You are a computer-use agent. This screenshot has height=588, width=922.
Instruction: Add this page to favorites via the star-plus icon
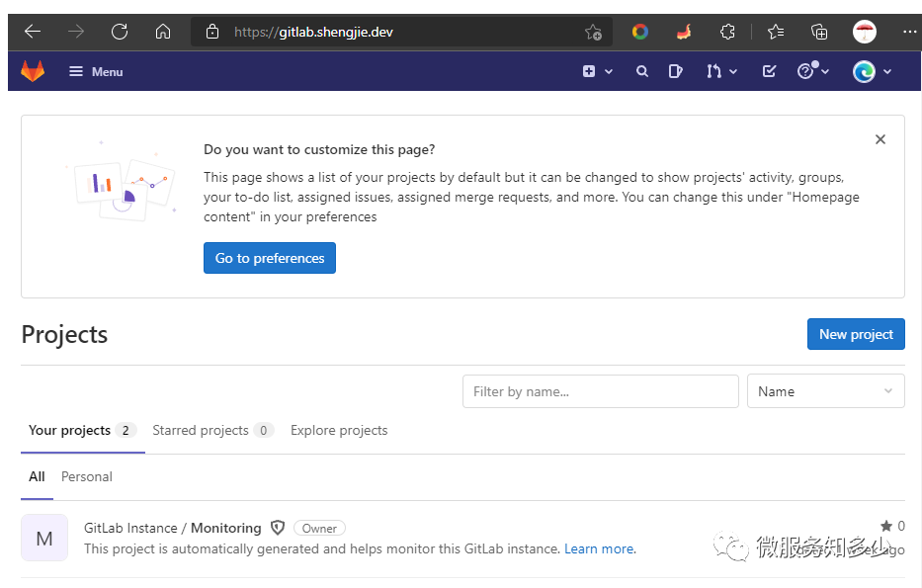click(x=593, y=32)
